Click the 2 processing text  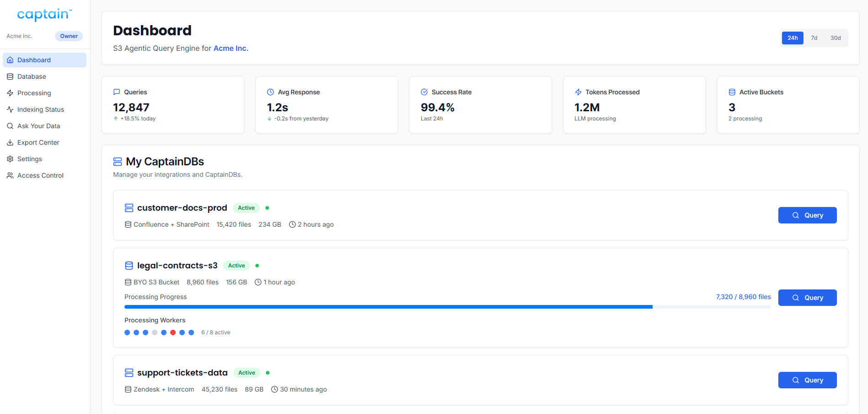point(745,119)
